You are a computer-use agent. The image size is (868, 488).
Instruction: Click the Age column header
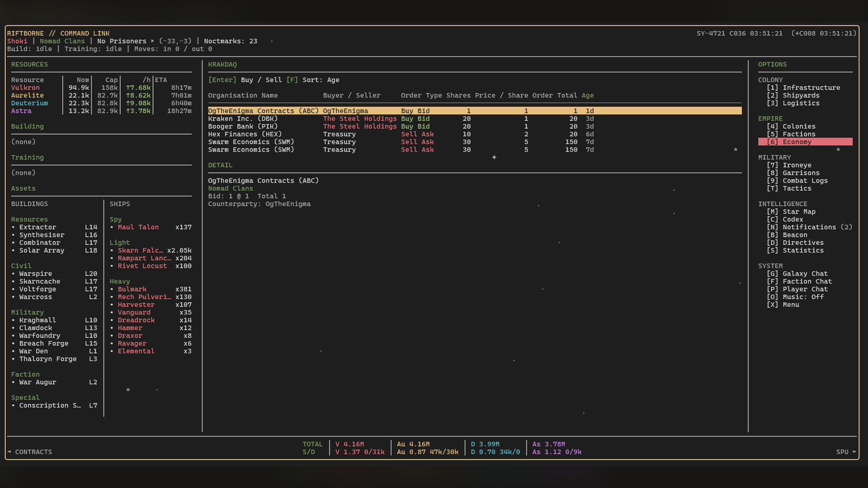pos(587,95)
